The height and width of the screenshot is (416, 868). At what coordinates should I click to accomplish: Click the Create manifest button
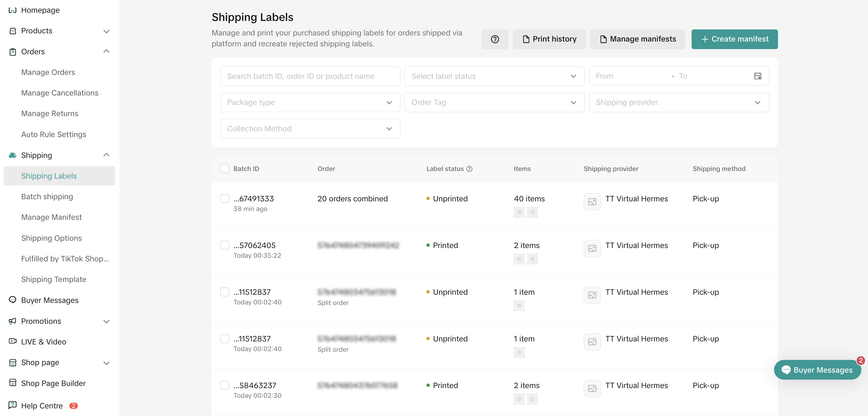(734, 39)
